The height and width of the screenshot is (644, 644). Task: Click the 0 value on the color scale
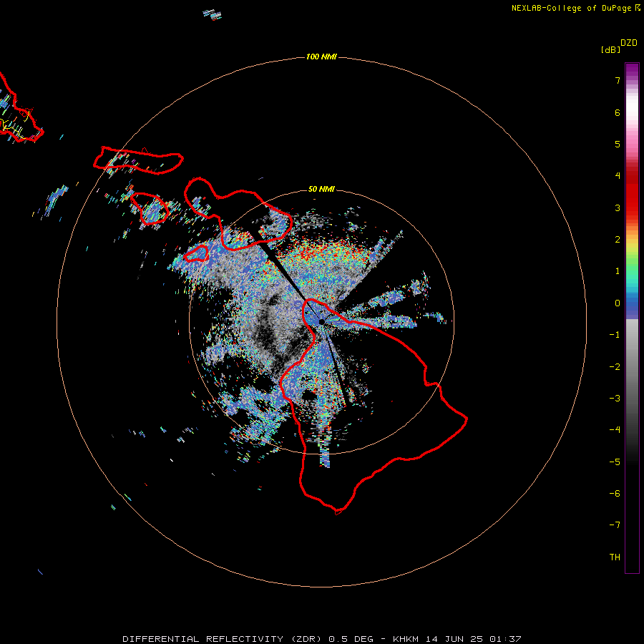click(618, 303)
